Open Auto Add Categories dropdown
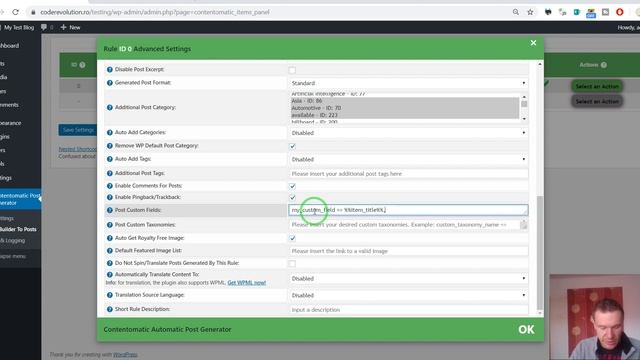Viewport: 640px width, 360px height. click(x=408, y=133)
